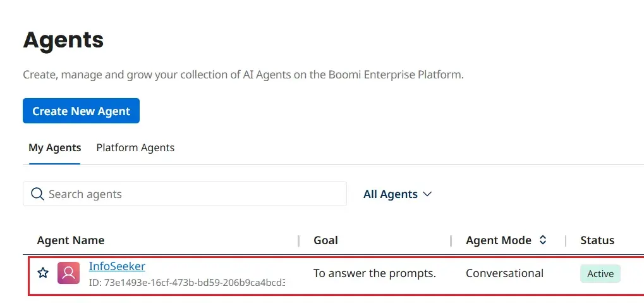Click the divider between Goal and Agent Mode
This screenshot has height=303, width=644.
(451, 240)
